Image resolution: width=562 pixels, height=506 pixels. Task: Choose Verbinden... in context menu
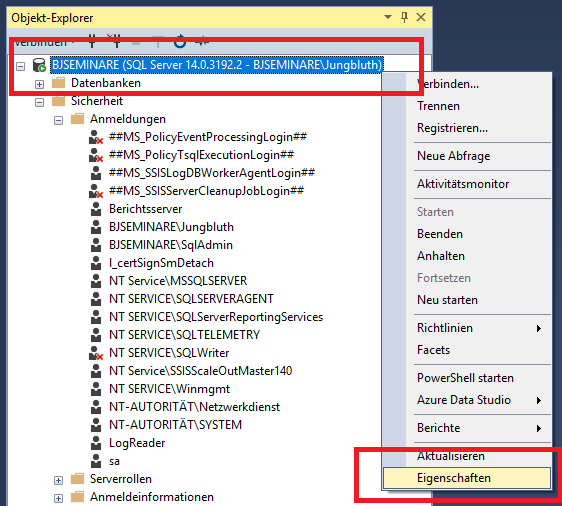tap(448, 84)
